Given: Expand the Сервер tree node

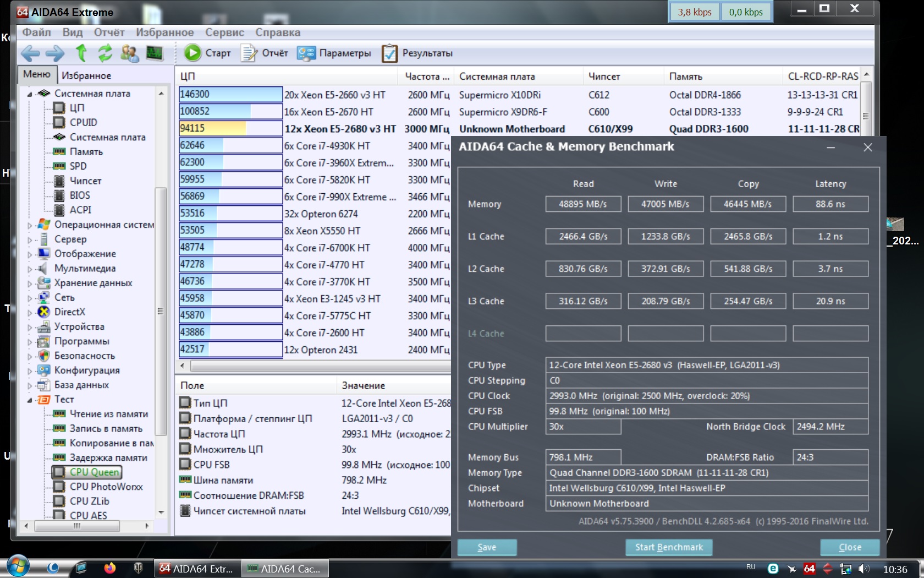Looking at the screenshot, I should pos(30,239).
